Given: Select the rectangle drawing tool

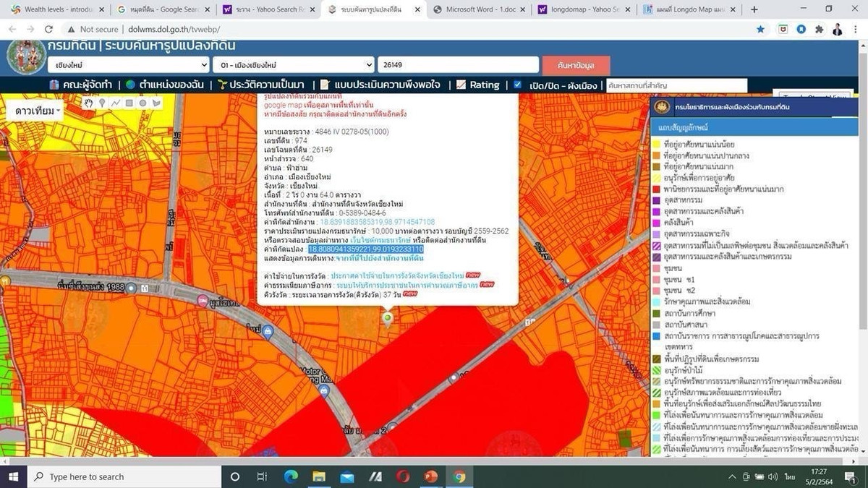Looking at the screenshot, I should (129, 103).
